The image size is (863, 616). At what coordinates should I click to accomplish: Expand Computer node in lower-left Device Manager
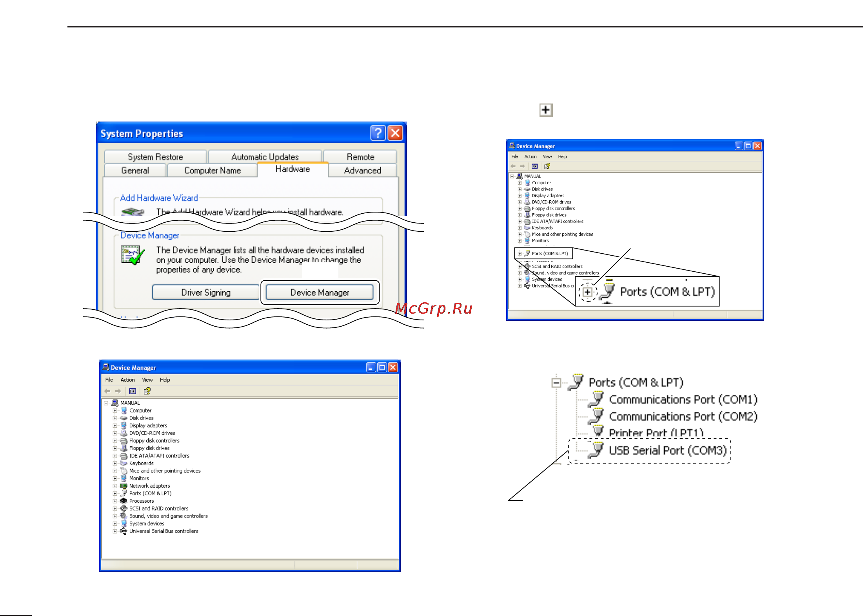115,411
